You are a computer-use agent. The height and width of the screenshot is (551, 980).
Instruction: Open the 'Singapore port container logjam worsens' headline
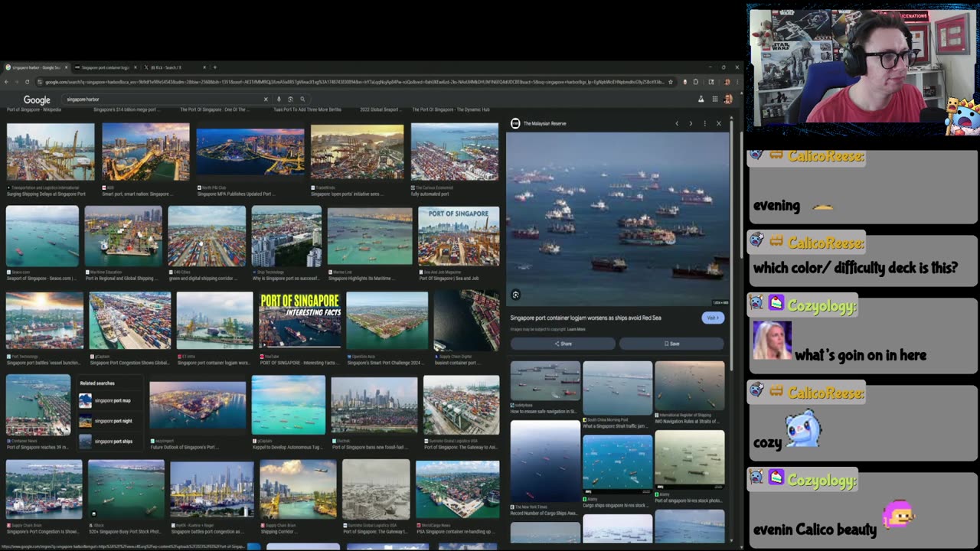click(x=586, y=318)
